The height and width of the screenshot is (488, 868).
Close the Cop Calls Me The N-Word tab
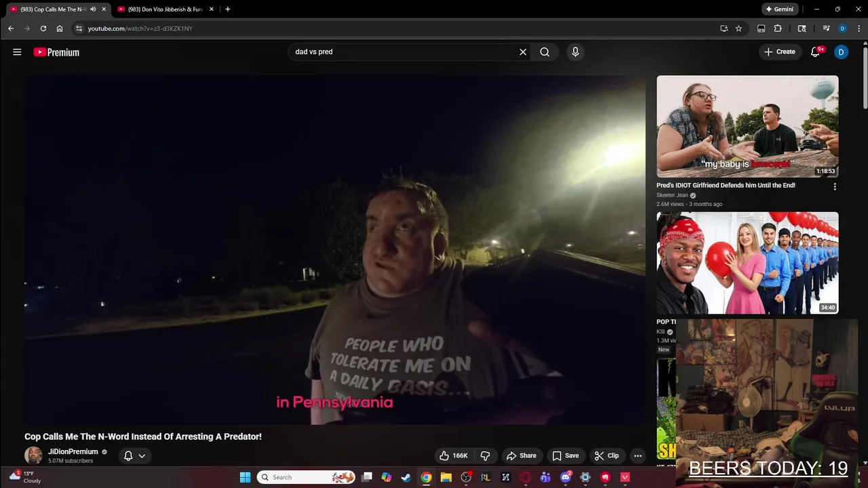pyautogui.click(x=104, y=9)
